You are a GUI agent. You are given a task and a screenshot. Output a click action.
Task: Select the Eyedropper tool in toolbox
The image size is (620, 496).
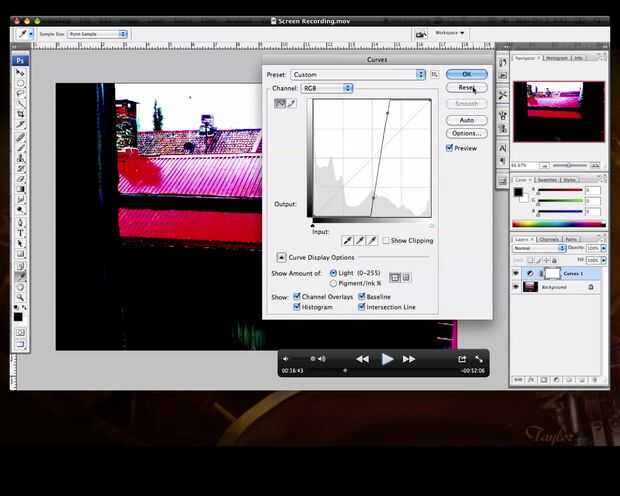[20, 276]
